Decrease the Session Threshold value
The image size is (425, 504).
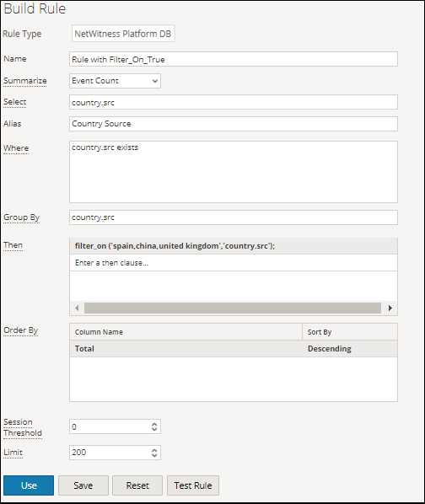[154, 430]
